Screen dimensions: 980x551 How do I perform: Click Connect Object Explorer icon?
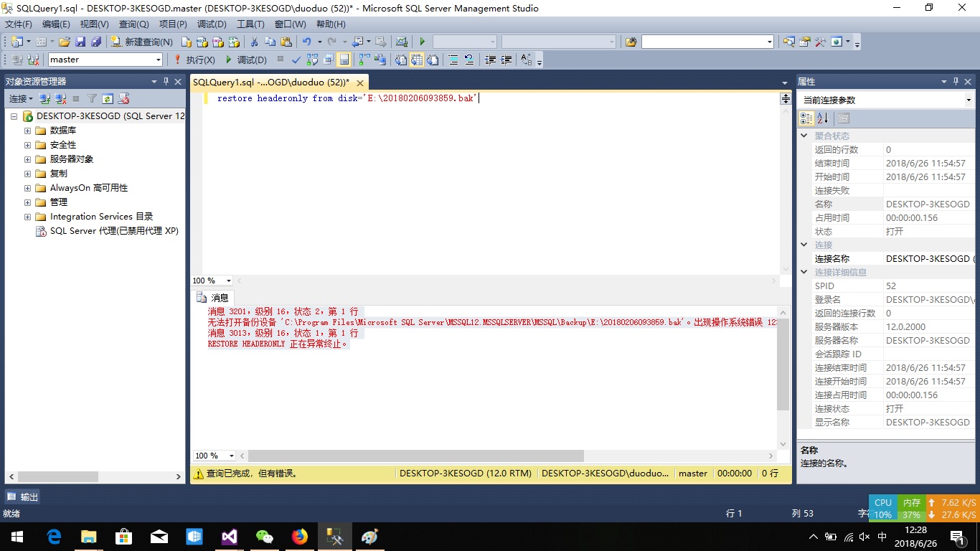click(44, 98)
